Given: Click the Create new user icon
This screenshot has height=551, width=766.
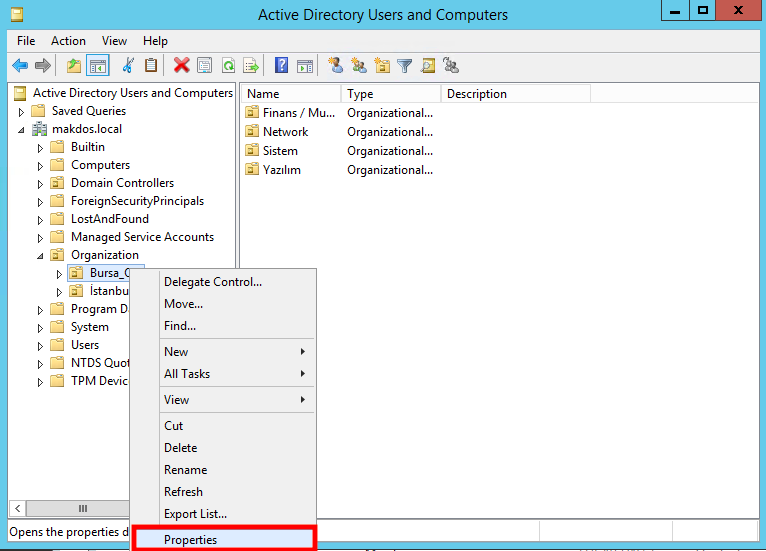Looking at the screenshot, I should point(336,65).
